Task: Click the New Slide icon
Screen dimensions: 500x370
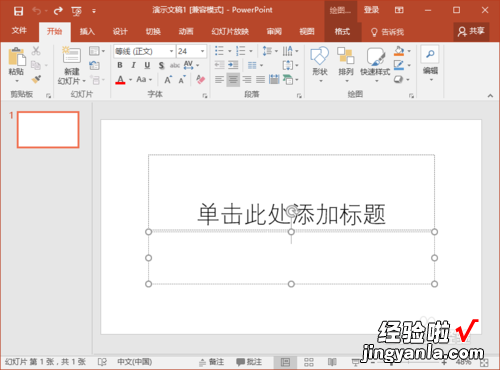Action: pyautogui.click(x=71, y=55)
